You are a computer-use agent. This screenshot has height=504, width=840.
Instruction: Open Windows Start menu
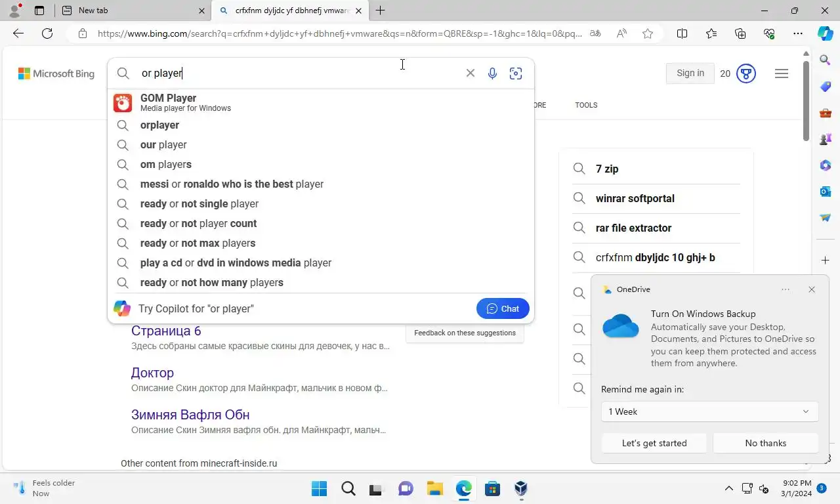tap(319, 488)
